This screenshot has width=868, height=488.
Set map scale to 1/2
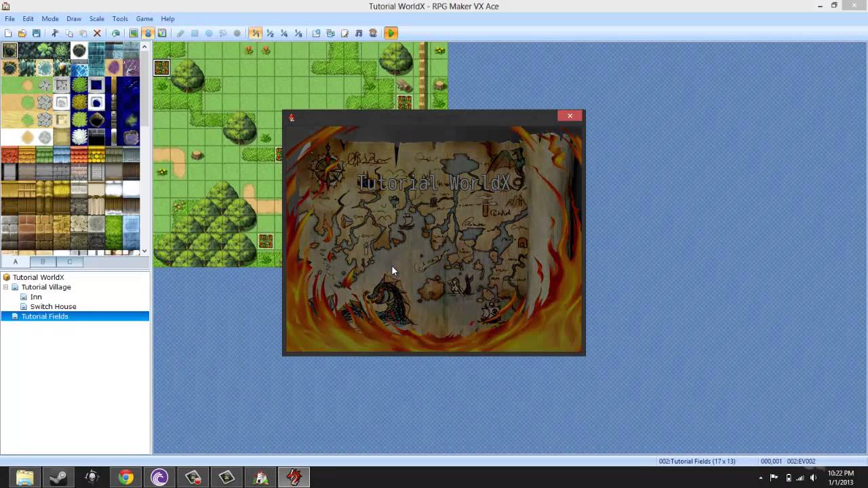(x=270, y=33)
